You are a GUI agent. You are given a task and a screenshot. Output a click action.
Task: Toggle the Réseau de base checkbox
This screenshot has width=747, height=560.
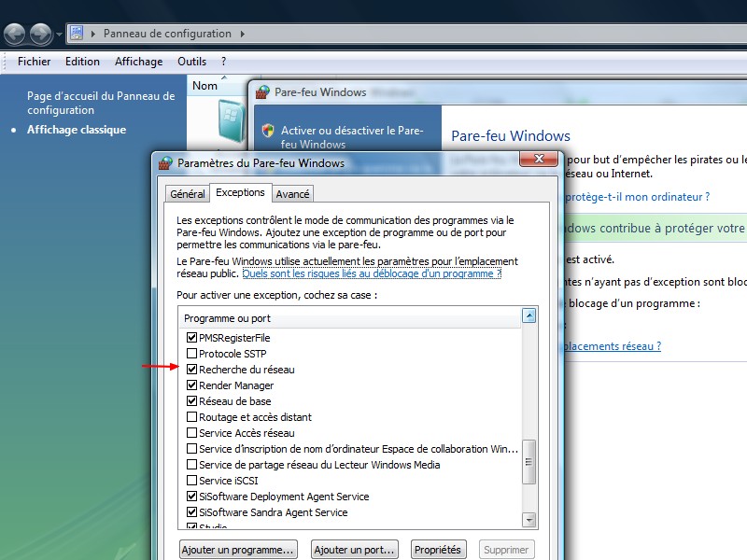(191, 401)
